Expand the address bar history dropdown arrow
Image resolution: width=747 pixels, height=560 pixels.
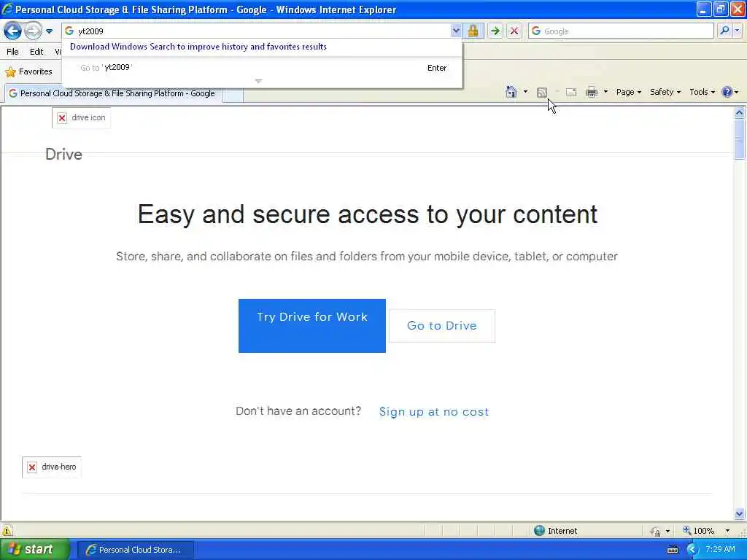(456, 31)
